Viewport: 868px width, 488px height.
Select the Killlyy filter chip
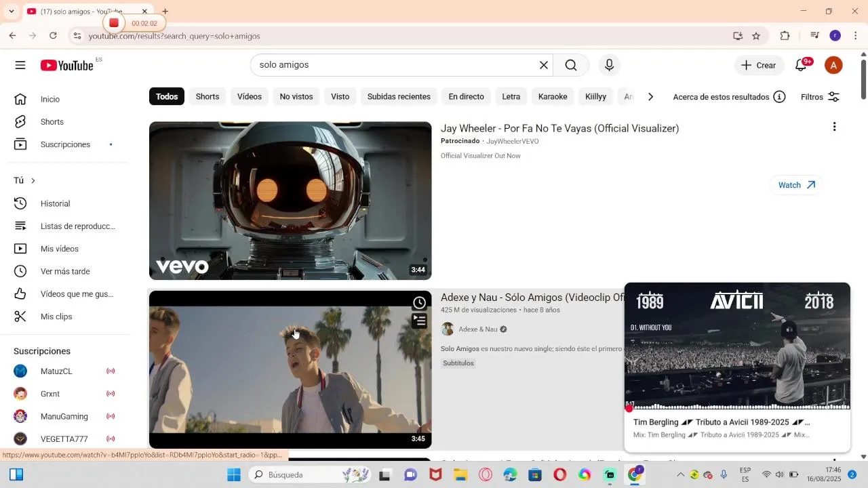click(x=596, y=97)
